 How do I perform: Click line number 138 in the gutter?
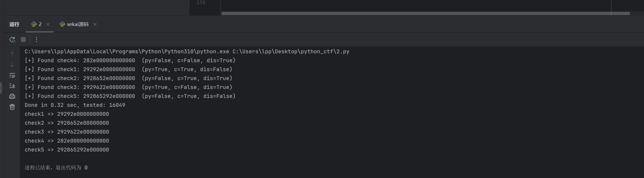[x=201, y=2]
